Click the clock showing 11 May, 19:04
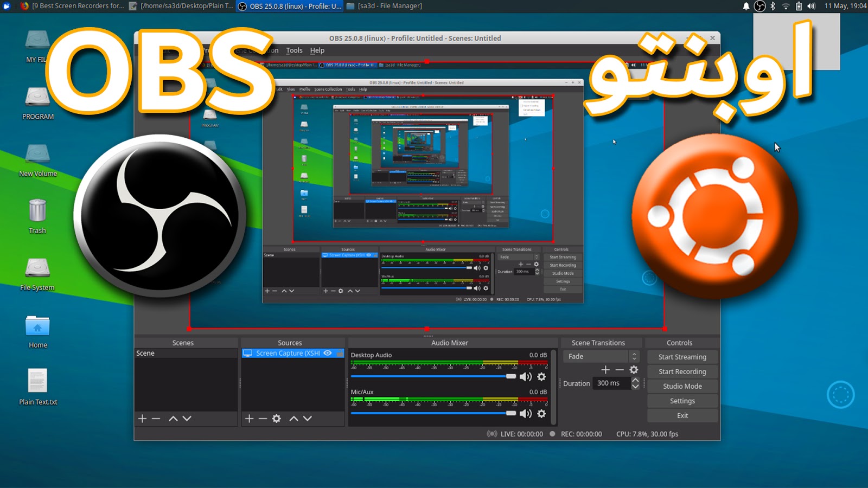The image size is (868, 488). tap(845, 6)
